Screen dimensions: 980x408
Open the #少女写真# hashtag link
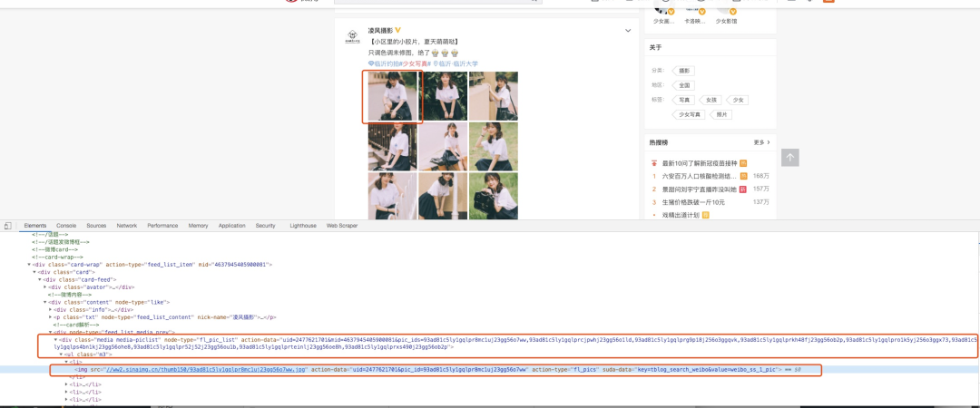[x=416, y=63]
